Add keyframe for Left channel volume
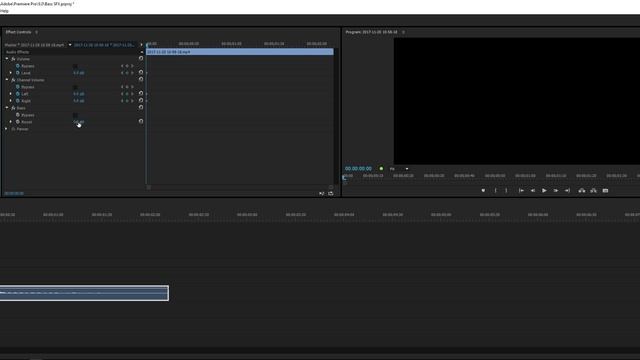Image resolution: width=640 pixels, height=360 pixels. tap(127, 94)
